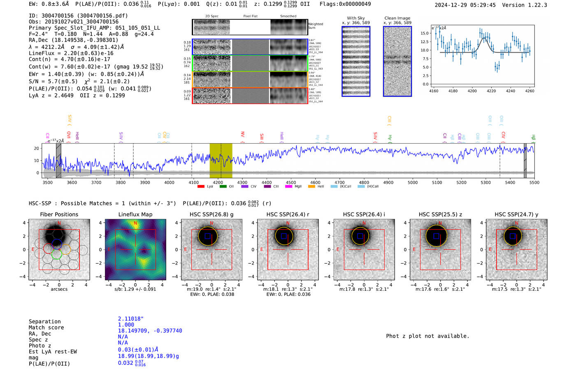Click the blue square marker in r-band cutout
The image size is (576, 392).
(284, 236)
